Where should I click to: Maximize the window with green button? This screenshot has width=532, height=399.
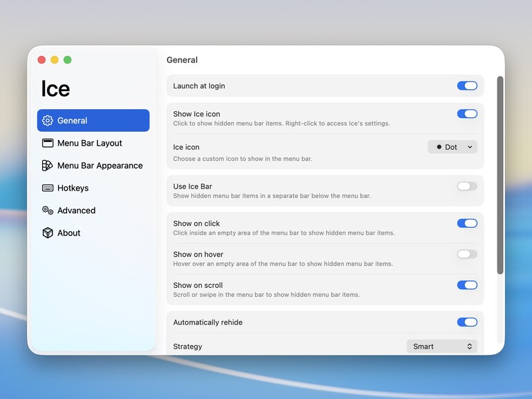(x=68, y=60)
